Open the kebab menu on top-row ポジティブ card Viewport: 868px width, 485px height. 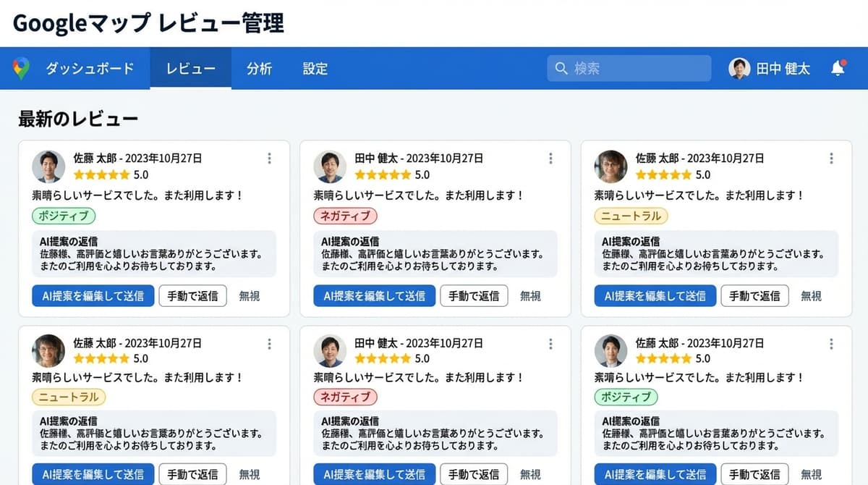[x=269, y=159]
